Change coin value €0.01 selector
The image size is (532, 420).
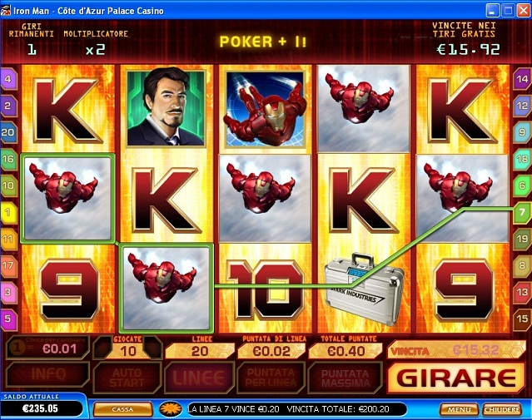click(47, 348)
